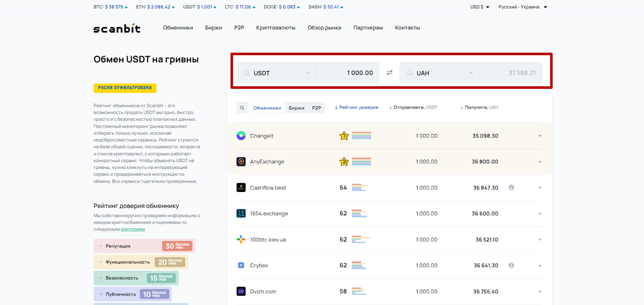Switch to the Биржи tab in the table filter
Viewport: 644px width, 305px height.
[x=297, y=108]
